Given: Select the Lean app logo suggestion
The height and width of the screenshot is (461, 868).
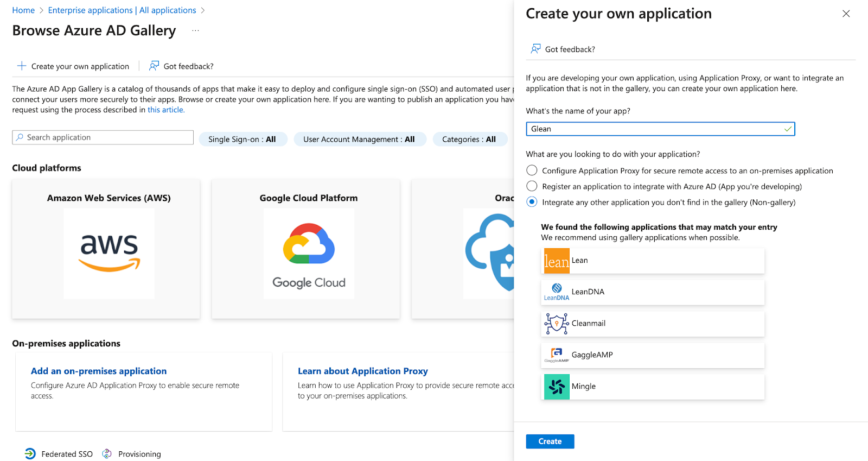Looking at the screenshot, I should click(557, 261).
